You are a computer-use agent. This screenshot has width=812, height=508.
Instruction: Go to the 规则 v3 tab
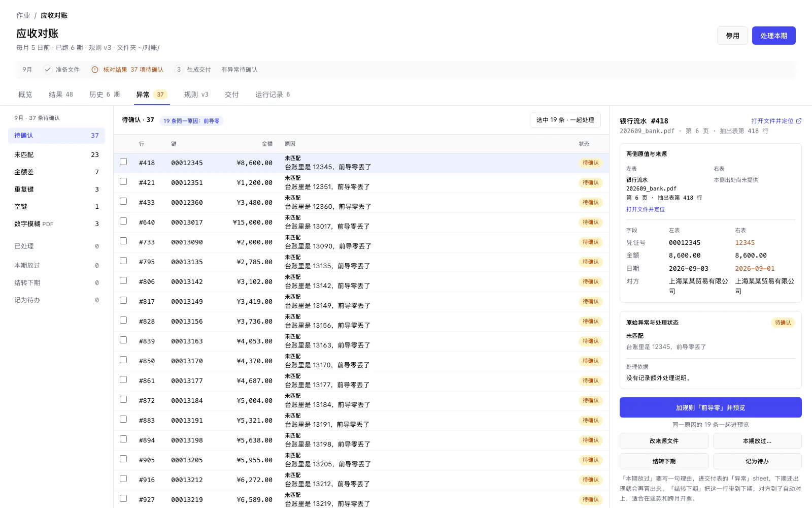(196, 94)
